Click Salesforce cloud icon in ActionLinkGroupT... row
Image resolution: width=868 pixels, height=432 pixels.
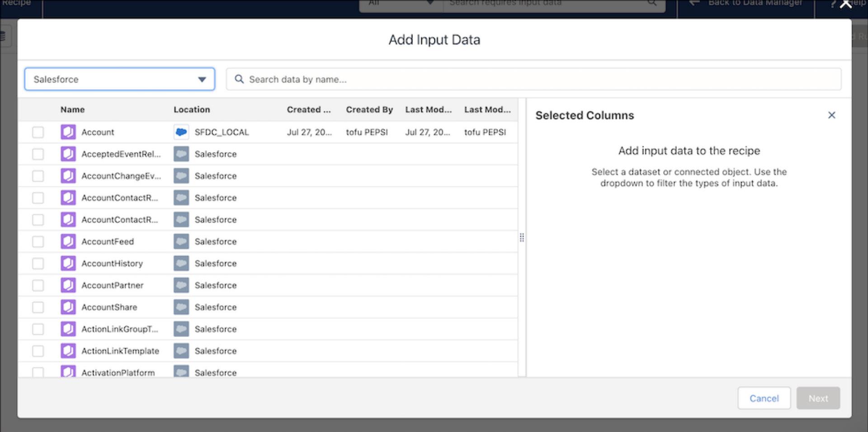181,329
